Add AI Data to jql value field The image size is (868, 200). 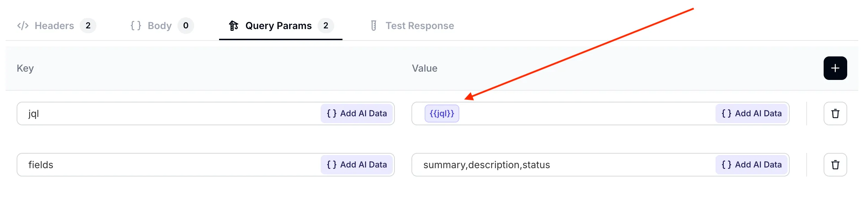(752, 113)
